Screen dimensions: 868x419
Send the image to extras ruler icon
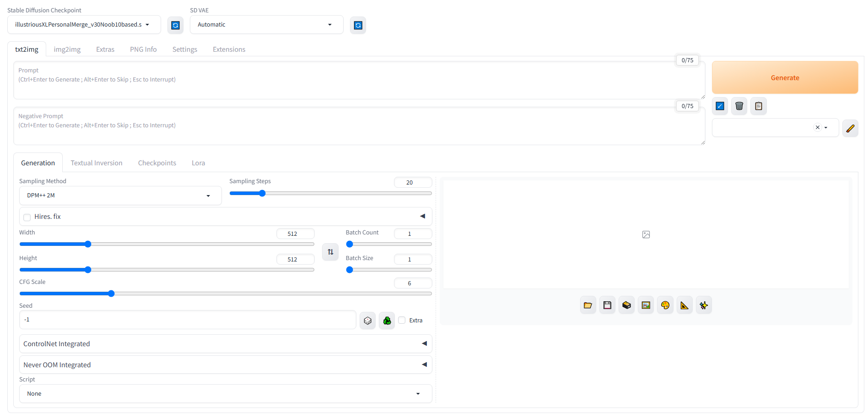click(685, 305)
